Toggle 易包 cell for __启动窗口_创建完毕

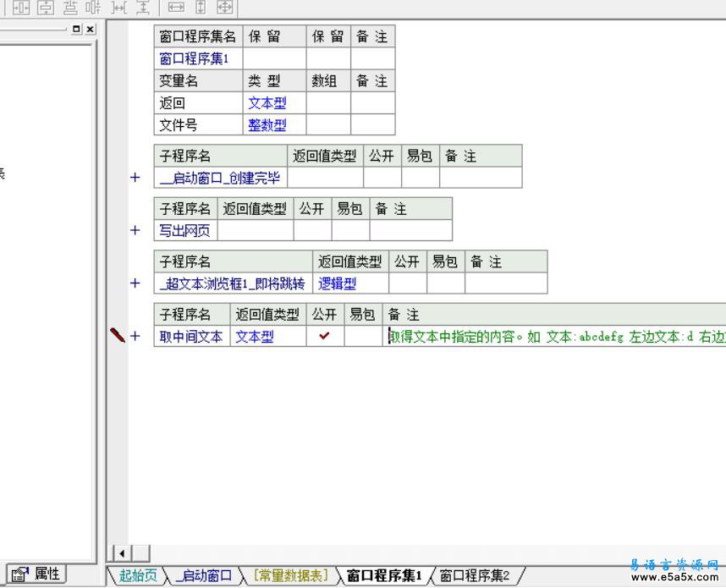(x=420, y=178)
